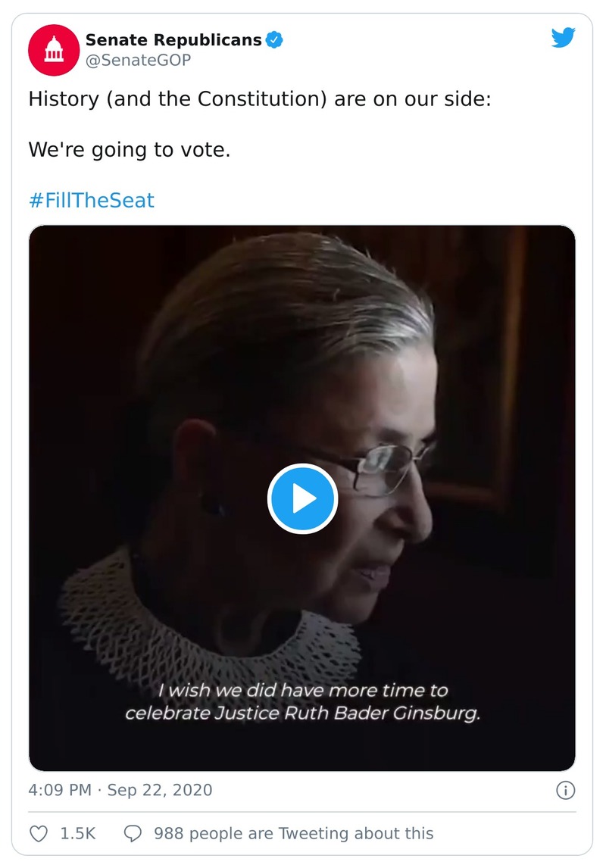Click the "We're going to vote." line

tap(129, 150)
